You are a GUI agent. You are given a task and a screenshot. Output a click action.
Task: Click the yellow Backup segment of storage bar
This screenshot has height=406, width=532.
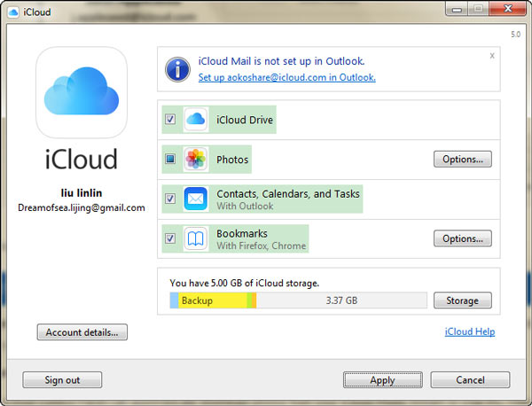[213, 301]
